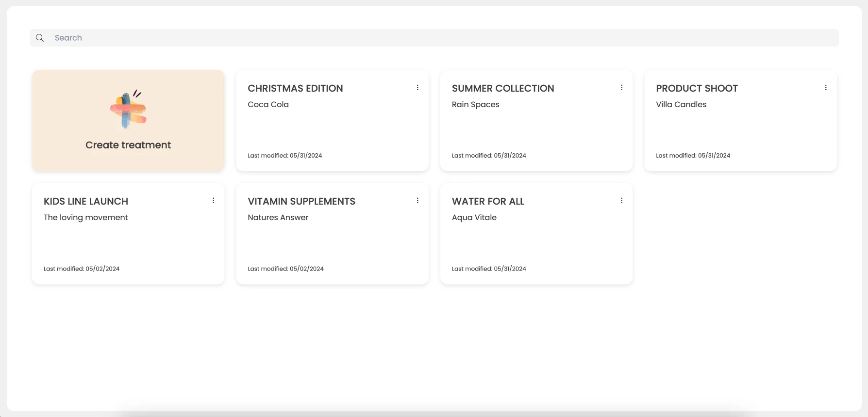Open the Kids Line Launch three-dot menu

pos(213,201)
